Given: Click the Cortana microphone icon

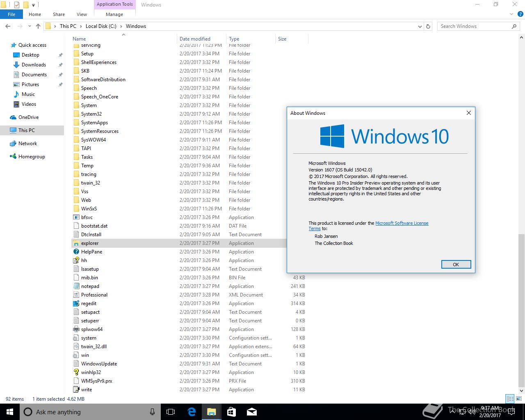Looking at the screenshot, I should (x=153, y=412).
